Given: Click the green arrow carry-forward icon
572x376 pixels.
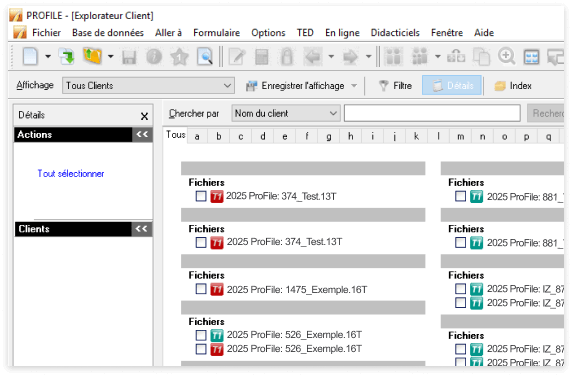Looking at the screenshot, I should tap(67, 57).
